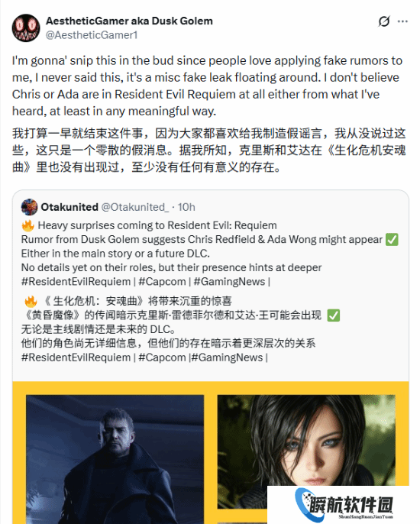Open the @AestheticGamer1 handle link

[x=92, y=35]
